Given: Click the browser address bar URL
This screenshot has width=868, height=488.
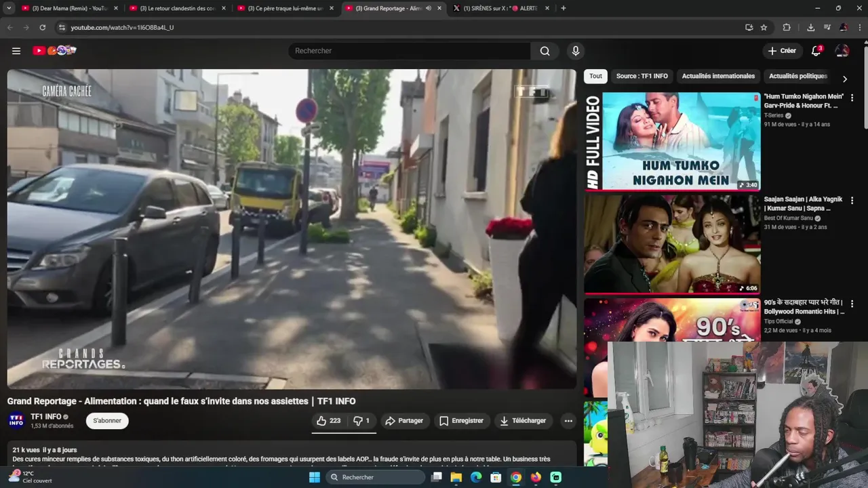Looking at the screenshot, I should (x=122, y=27).
